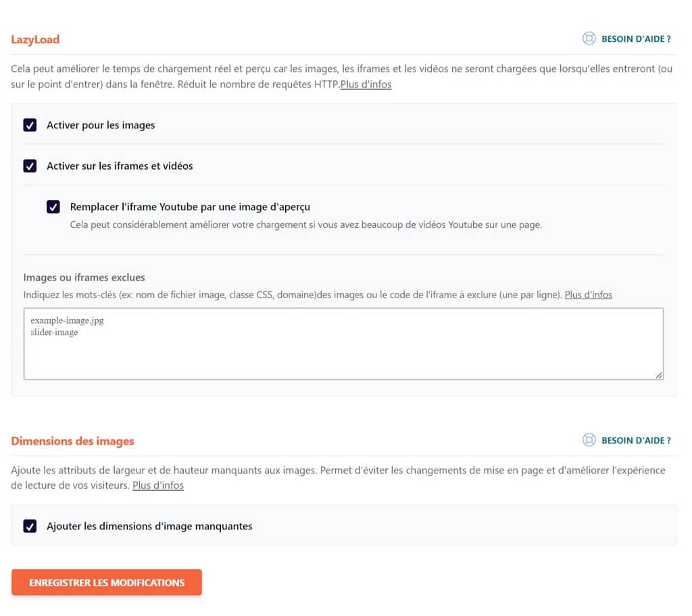The width and height of the screenshot is (692, 616).
Task: Disable Remplacer l'iframe Youtube par une image d'aperçu
Action: (53, 207)
